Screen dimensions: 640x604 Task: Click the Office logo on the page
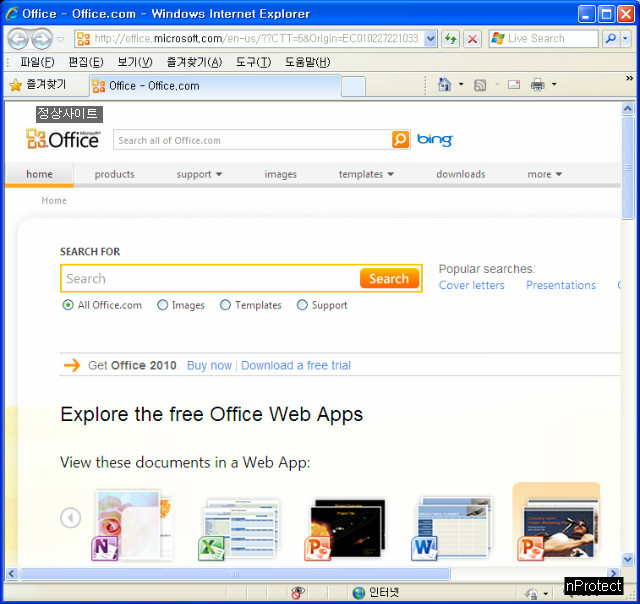64,139
